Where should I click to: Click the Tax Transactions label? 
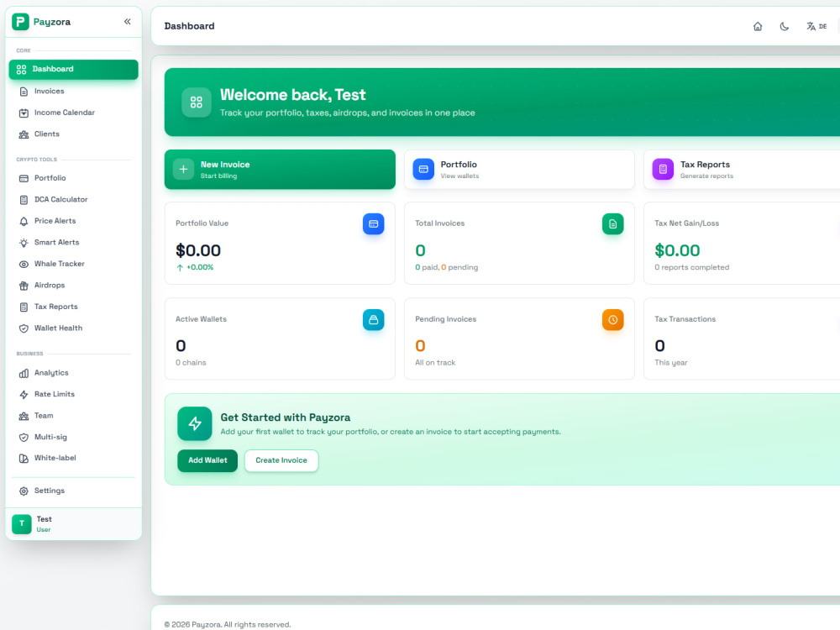click(685, 319)
